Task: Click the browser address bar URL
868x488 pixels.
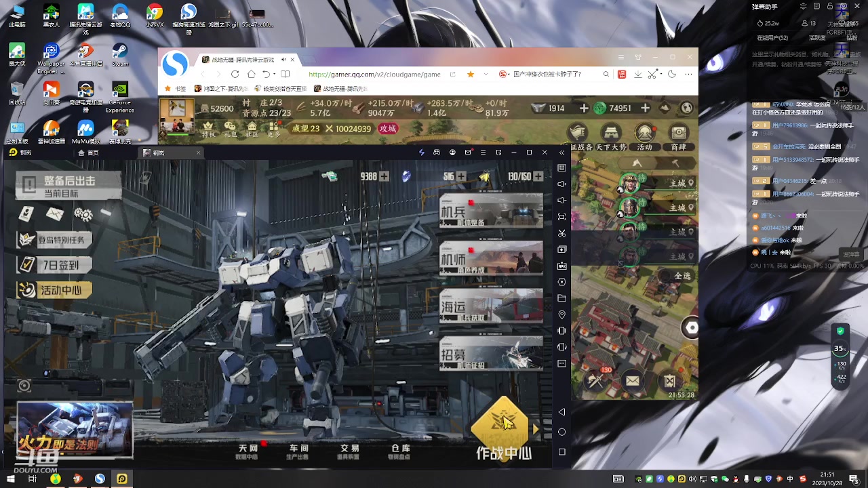Action: [x=374, y=75]
